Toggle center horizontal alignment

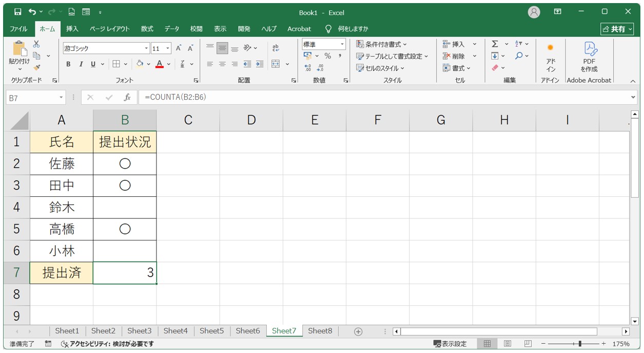[x=222, y=64]
